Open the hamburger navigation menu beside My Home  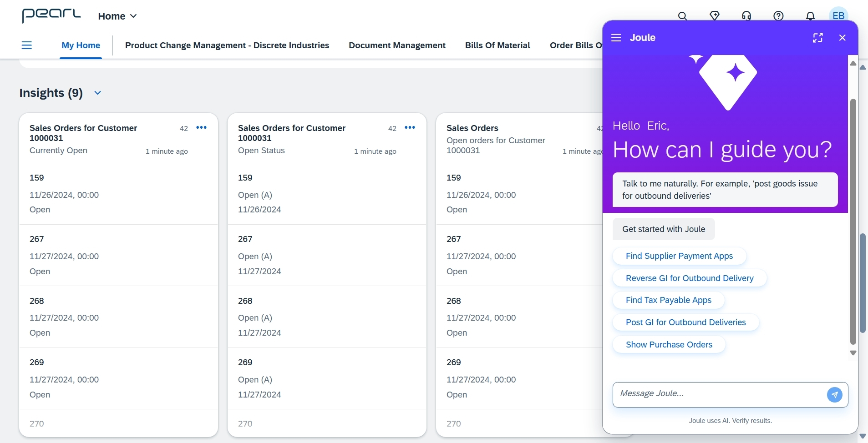tap(27, 45)
